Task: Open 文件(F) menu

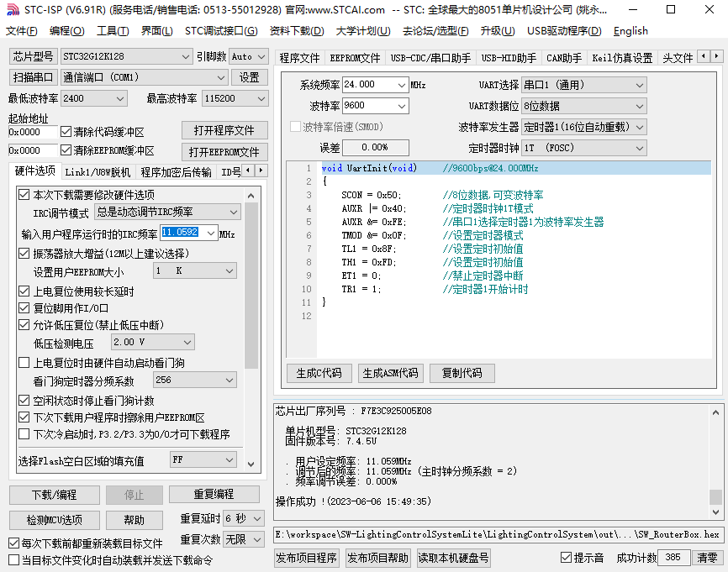Action: [x=22, y=31]
